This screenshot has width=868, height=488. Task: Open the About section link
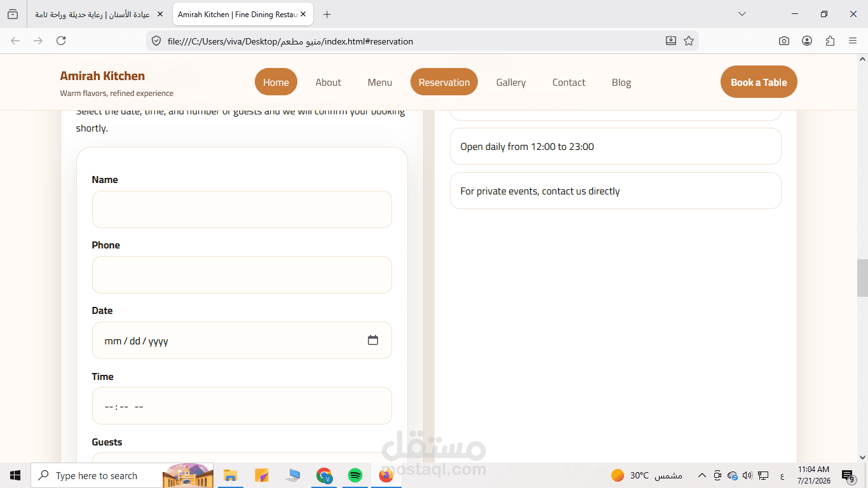pyautogui.click(x=328, y=82)
